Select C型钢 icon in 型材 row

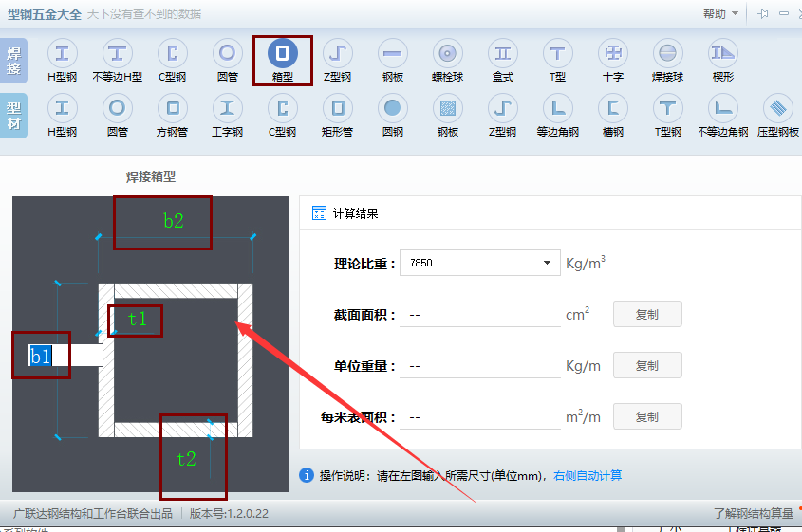point(282,108)
